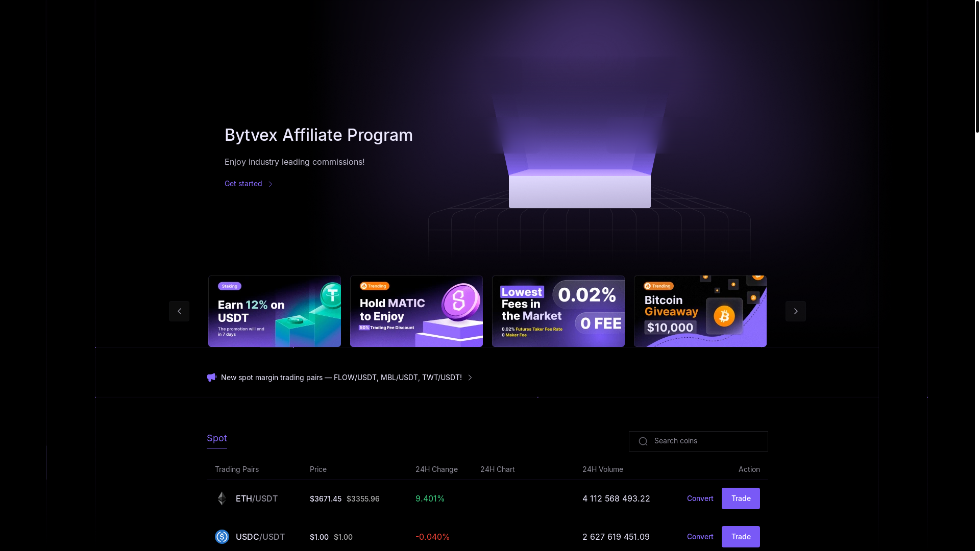This screenshot has width=980, height=551.
Task: Click the page vertical scrollbar thumb
Action: (977, 66)
